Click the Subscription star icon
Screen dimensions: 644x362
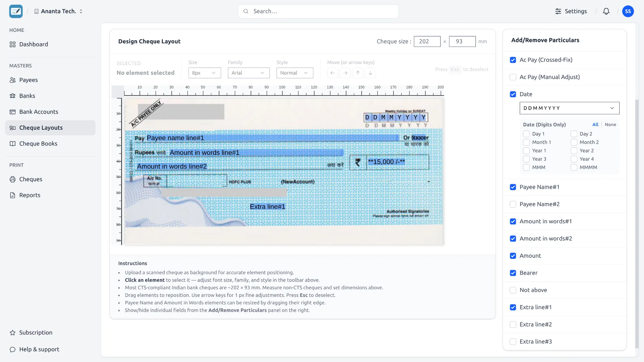click(13, 333)
